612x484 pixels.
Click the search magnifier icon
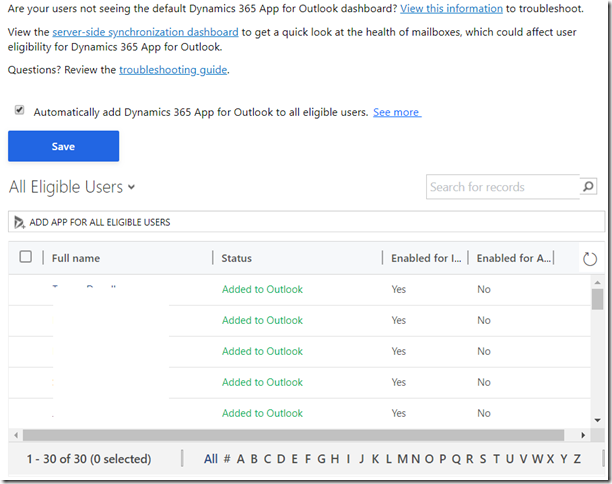point(588,187)
